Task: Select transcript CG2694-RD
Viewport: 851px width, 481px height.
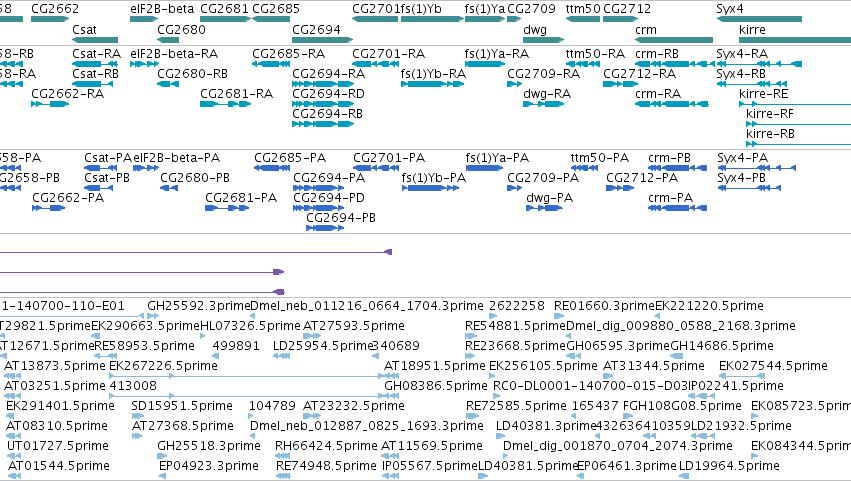Action: click(x=322, y=104)
